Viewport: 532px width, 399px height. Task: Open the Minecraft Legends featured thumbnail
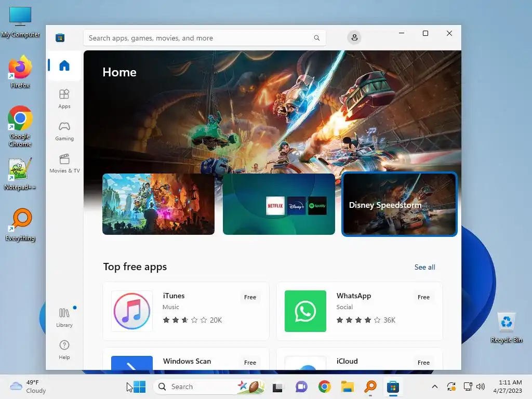[x=158, y=204]
